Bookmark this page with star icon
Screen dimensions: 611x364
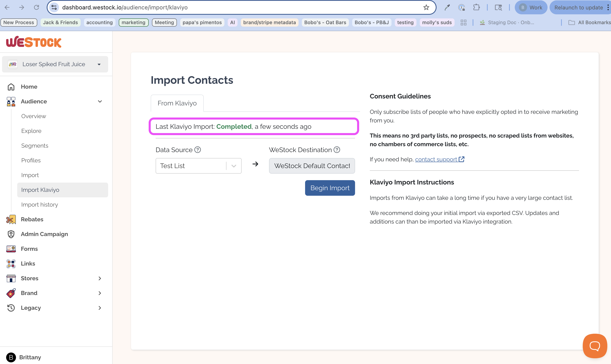point(426,7)
